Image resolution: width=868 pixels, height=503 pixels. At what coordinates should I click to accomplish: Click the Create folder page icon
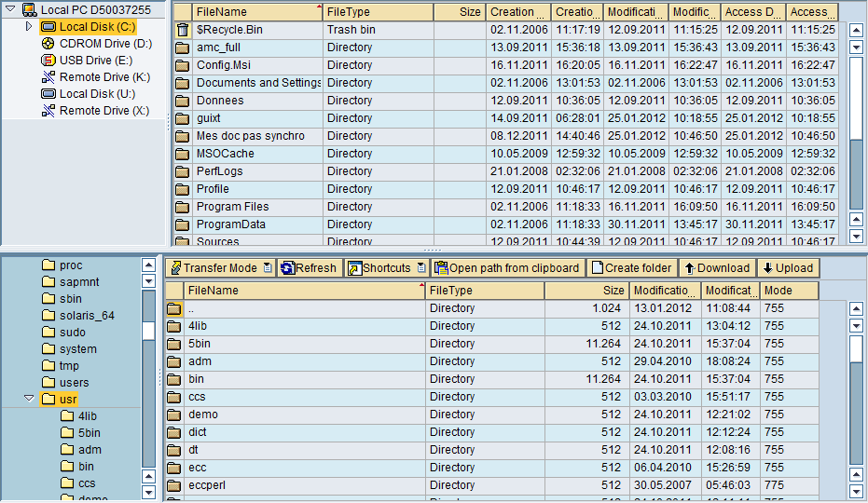click(597, 268)
